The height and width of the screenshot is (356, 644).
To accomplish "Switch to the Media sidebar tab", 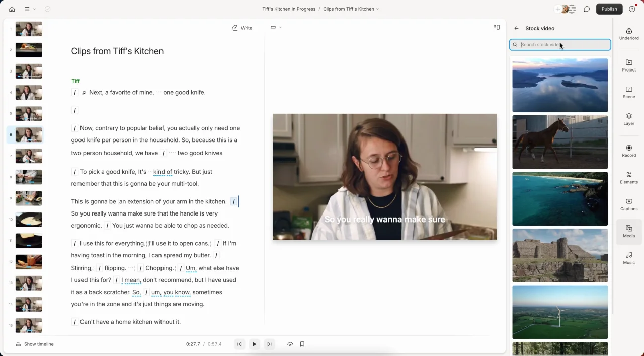I will pos(628,232).
